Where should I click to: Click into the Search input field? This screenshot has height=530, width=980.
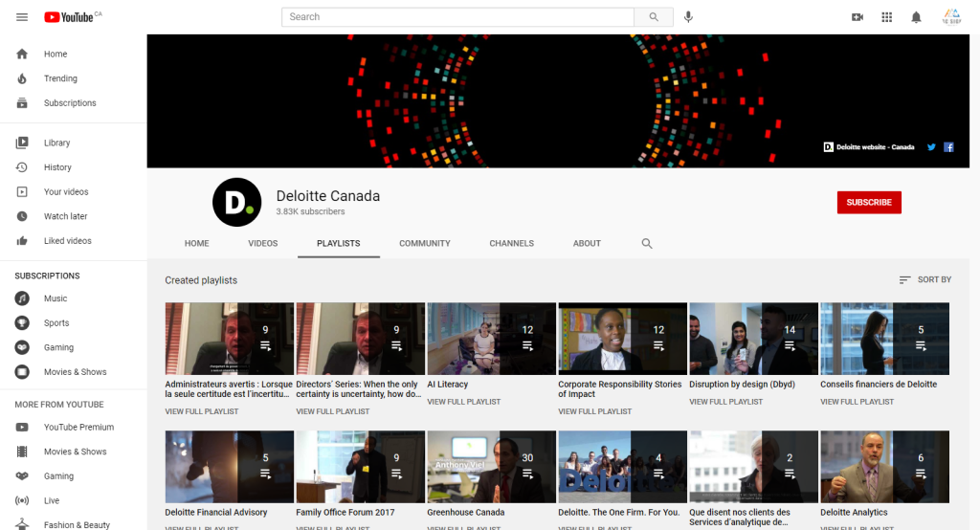click(x=457, y=17)
